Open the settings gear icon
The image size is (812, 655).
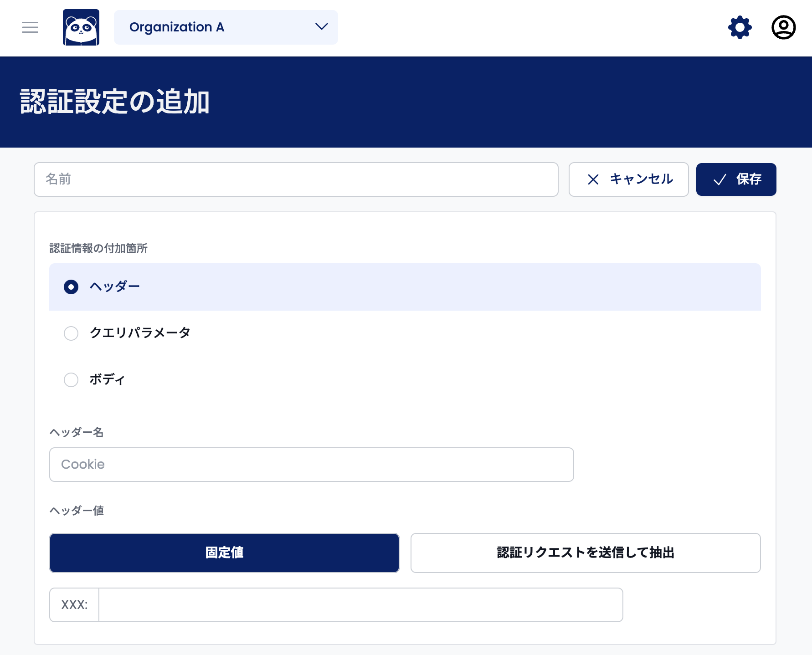coord(740,27)
